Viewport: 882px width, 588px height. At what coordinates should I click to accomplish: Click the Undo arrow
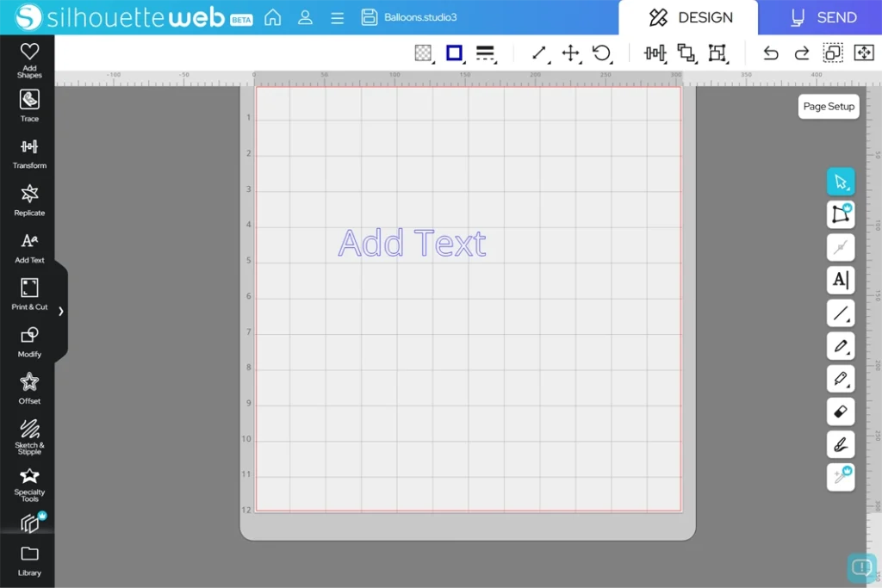pyautogui.click(x=771, y=53)
